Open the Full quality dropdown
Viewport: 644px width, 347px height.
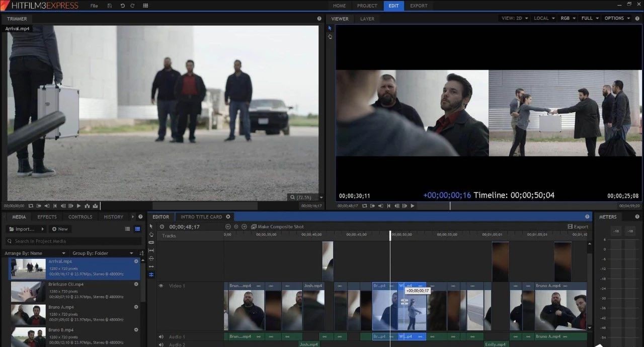590,18
